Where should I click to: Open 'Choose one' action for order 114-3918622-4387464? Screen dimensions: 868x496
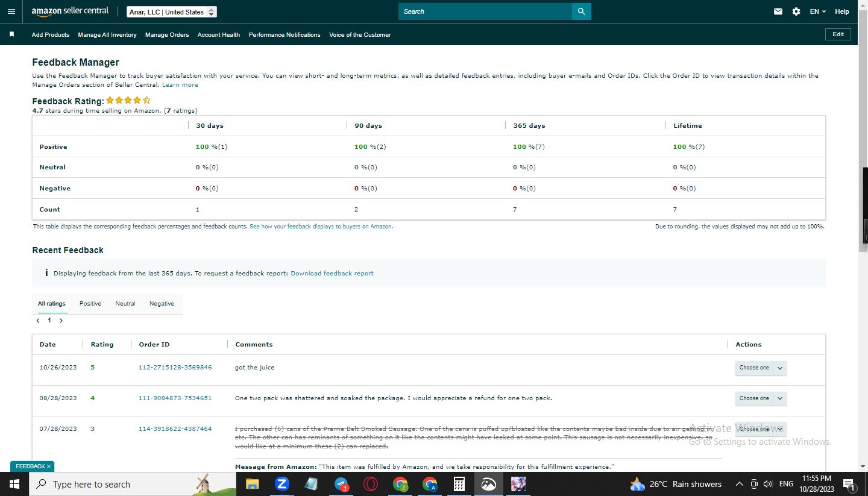pos(761,429)
